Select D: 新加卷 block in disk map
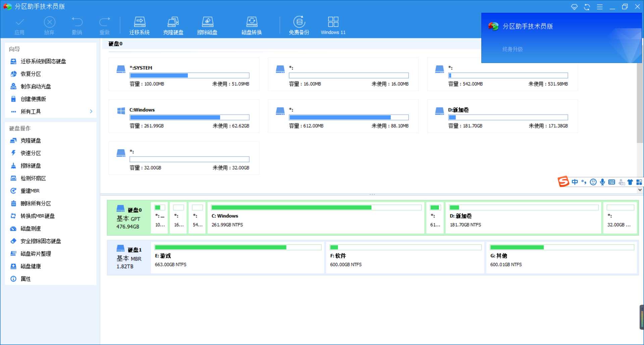This screenshot has height=345, width=644. (x=524, y=218)
